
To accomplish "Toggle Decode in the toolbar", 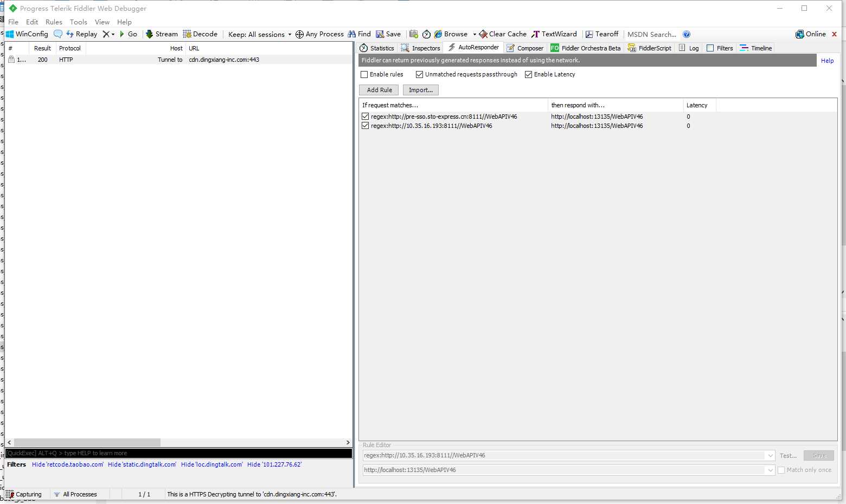I will point(200,34).
